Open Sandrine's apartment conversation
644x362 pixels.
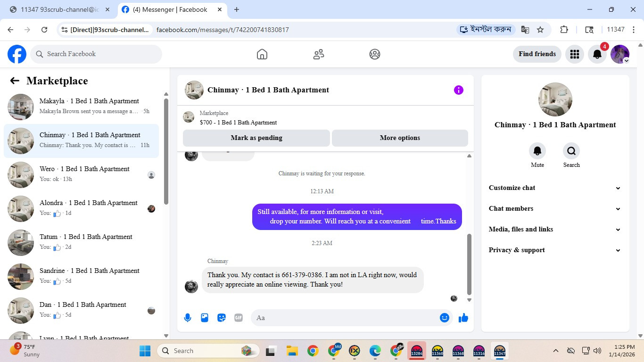(81, 277)
